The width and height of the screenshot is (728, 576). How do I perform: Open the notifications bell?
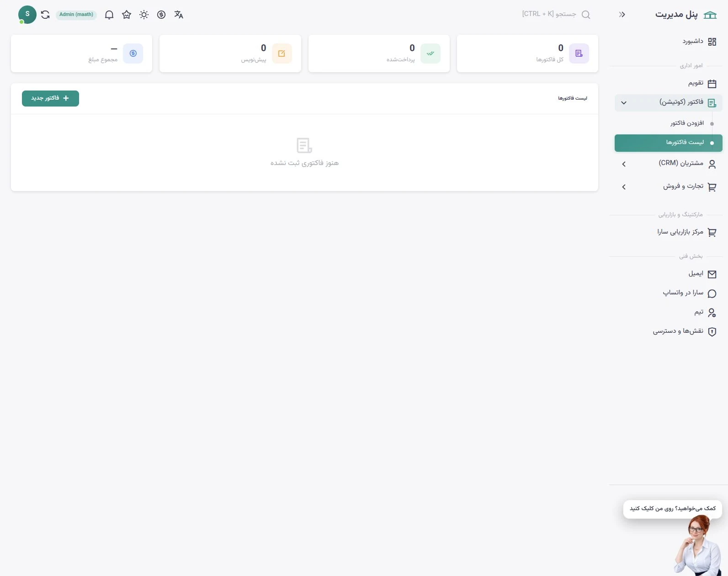pyautogui.click(x=109, y=15)
